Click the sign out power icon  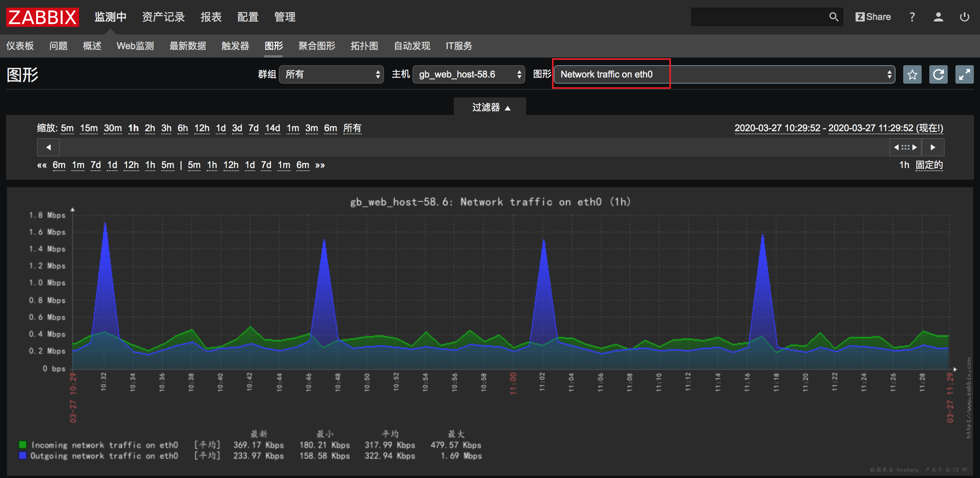[x=964, y=17]
